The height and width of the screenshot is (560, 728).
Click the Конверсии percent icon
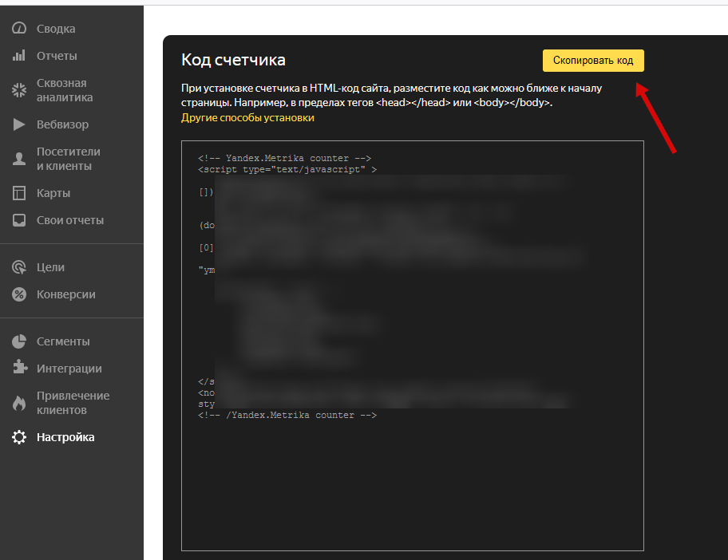pos(19,294)
